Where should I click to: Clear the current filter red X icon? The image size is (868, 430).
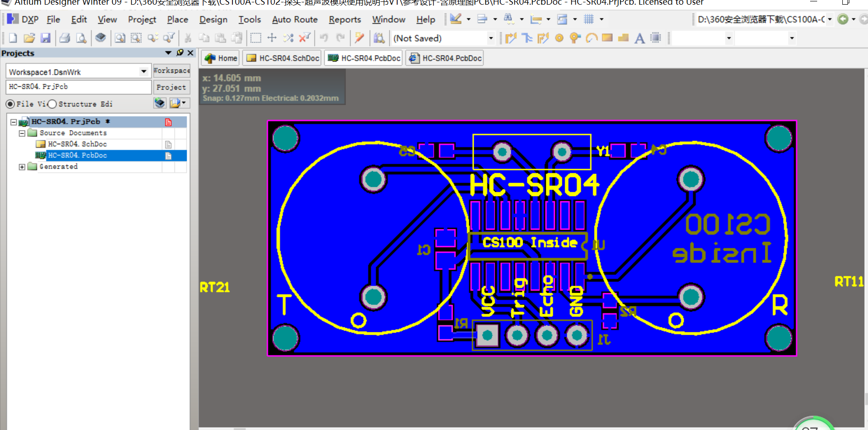pyautogui.click(x=305, y=38)
